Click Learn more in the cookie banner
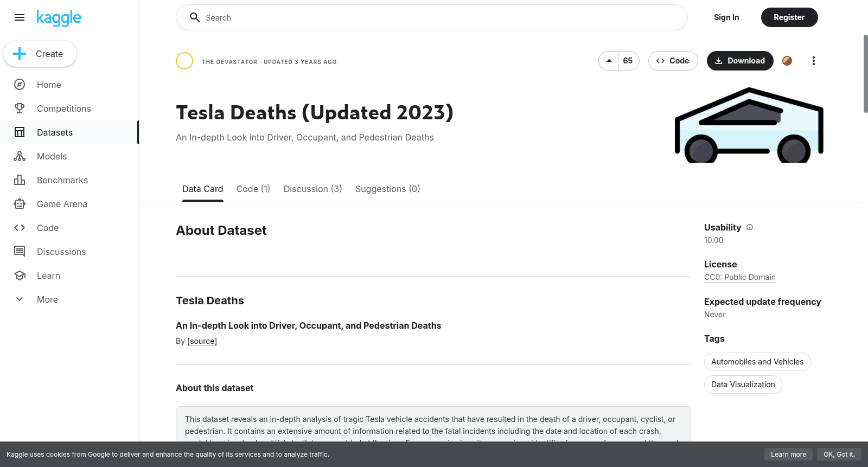The height and width of the screenshot is (467, 868). point(788,455)
